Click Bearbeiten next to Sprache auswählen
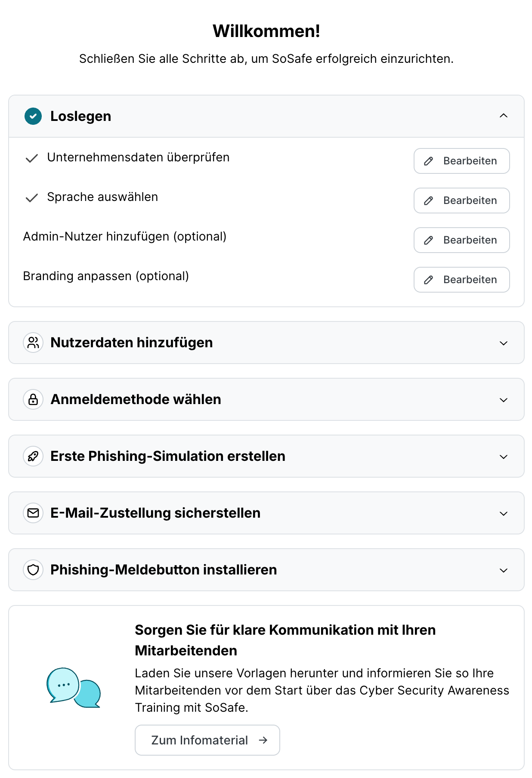 click(461, 201)
